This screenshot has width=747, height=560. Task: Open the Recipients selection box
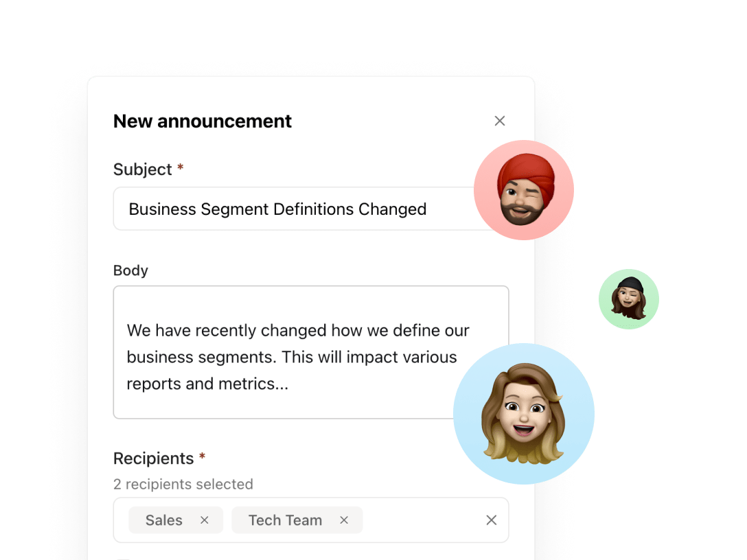point(310,520)
